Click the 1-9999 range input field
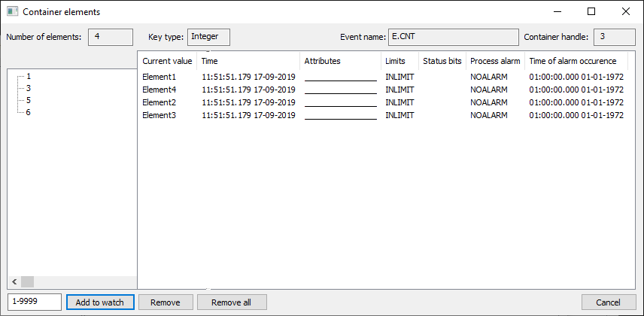 tap(33, 302)
